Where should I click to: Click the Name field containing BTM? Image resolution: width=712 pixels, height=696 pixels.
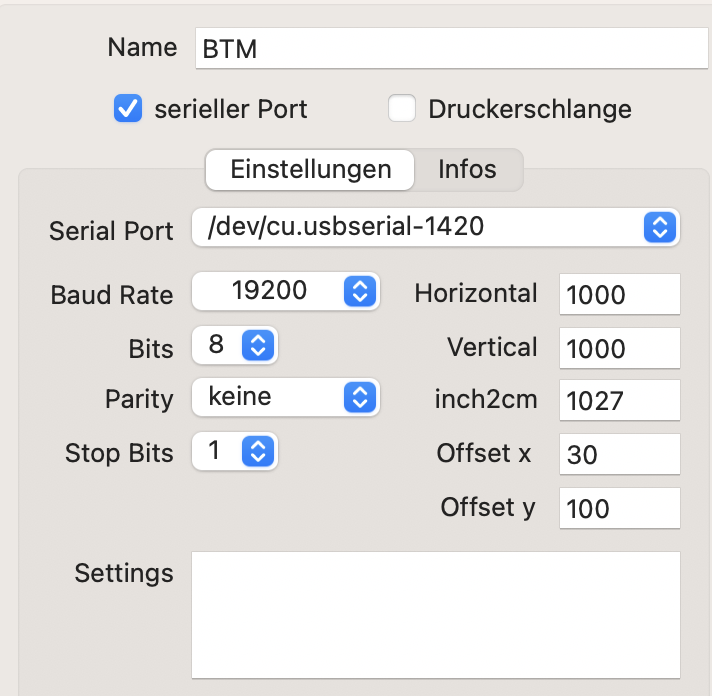tap(451, 48)
